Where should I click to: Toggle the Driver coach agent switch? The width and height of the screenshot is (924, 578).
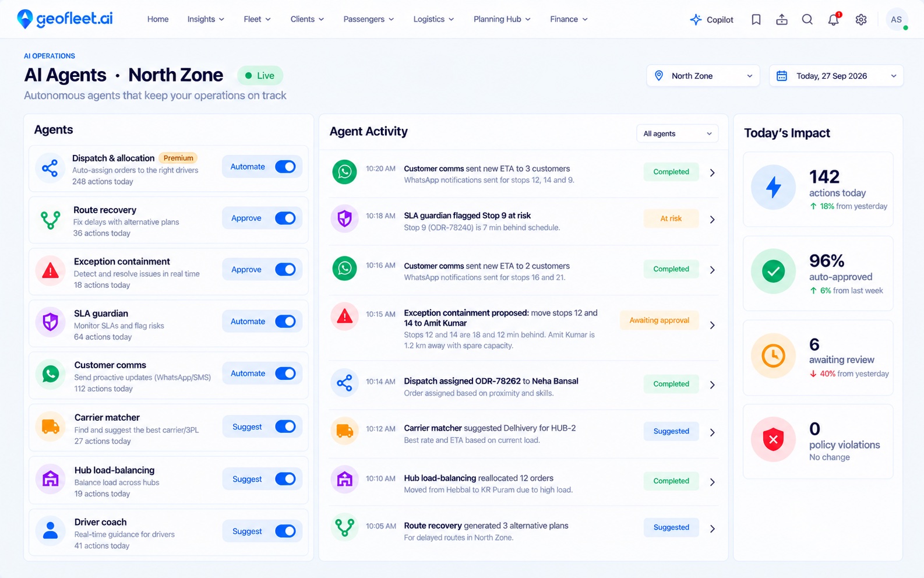click(285, 531)
